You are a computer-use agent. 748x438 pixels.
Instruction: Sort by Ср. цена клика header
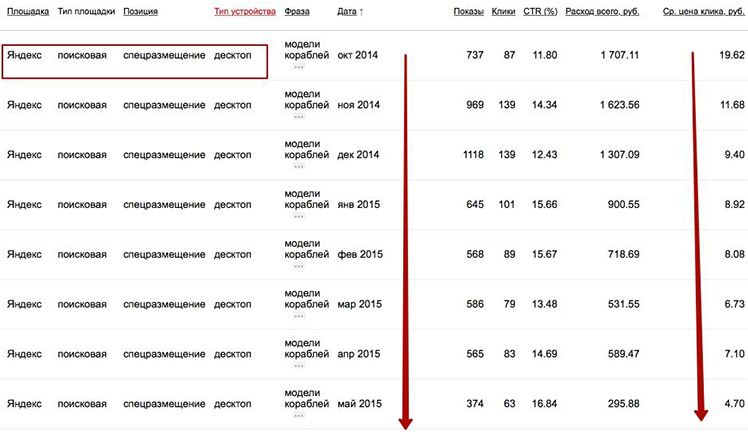(704, 11)
